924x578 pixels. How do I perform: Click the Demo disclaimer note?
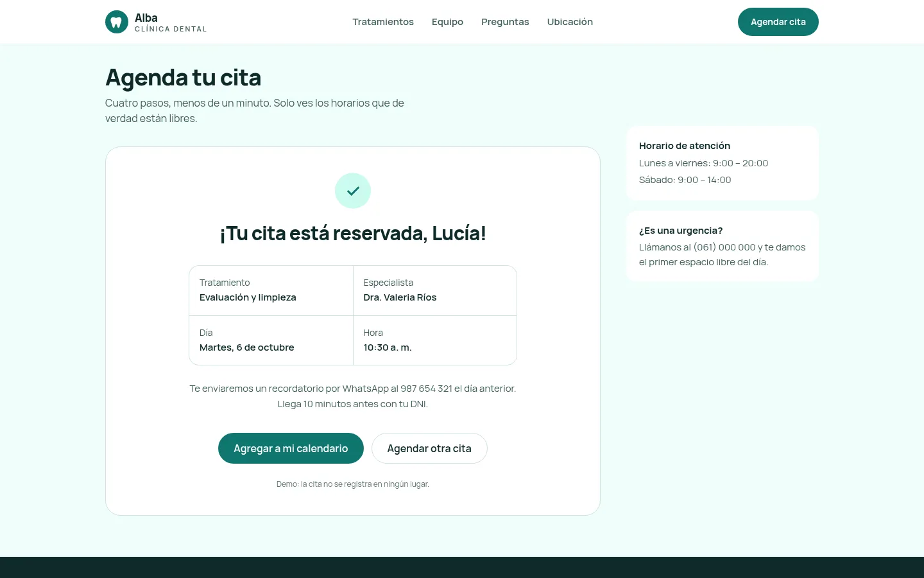pyautogui.click(x=353, y=484)
